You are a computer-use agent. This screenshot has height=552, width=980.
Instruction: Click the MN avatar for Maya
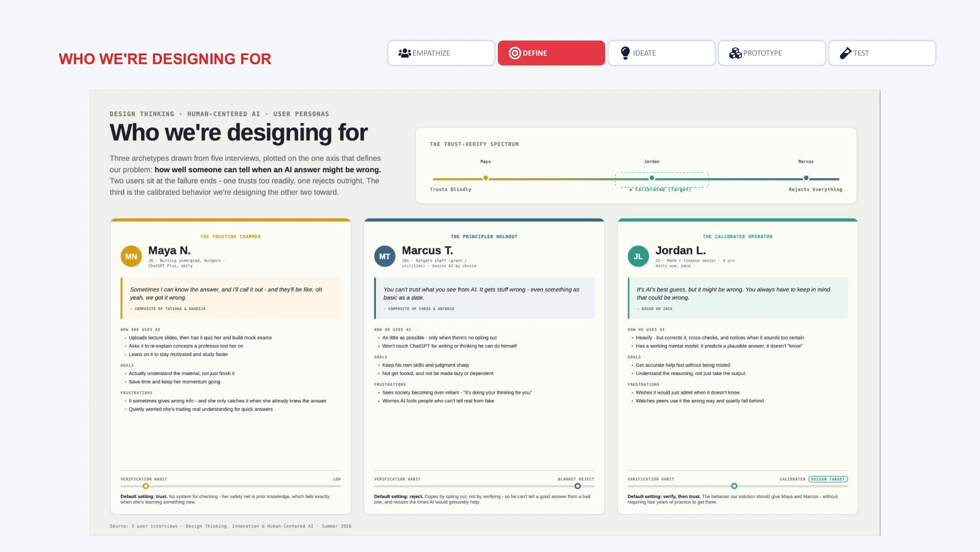[x=131, y=256]
